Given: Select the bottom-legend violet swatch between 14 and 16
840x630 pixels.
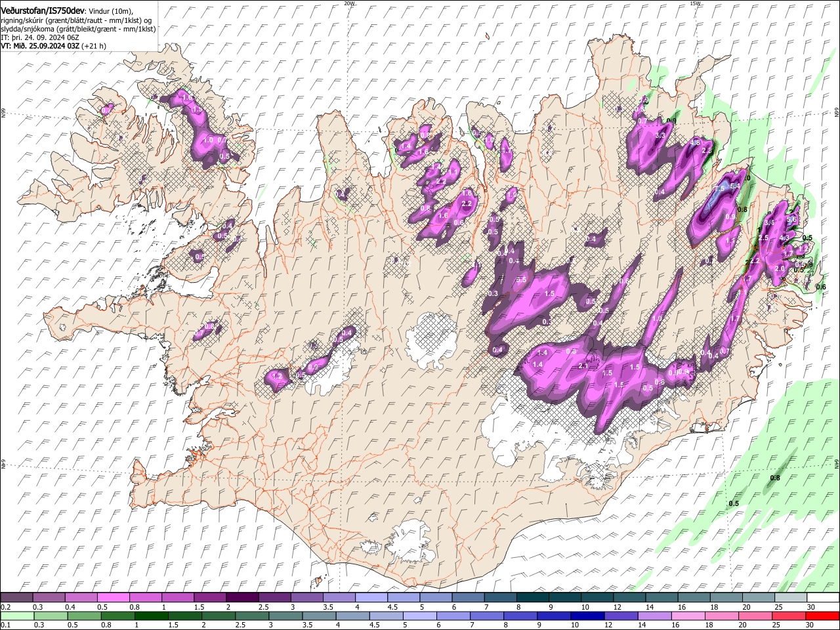Looking at the screenshot, I should coord(656,616).
